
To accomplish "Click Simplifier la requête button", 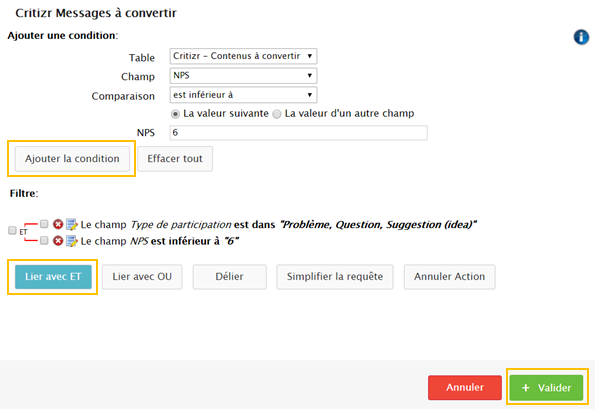I will 335,277.
